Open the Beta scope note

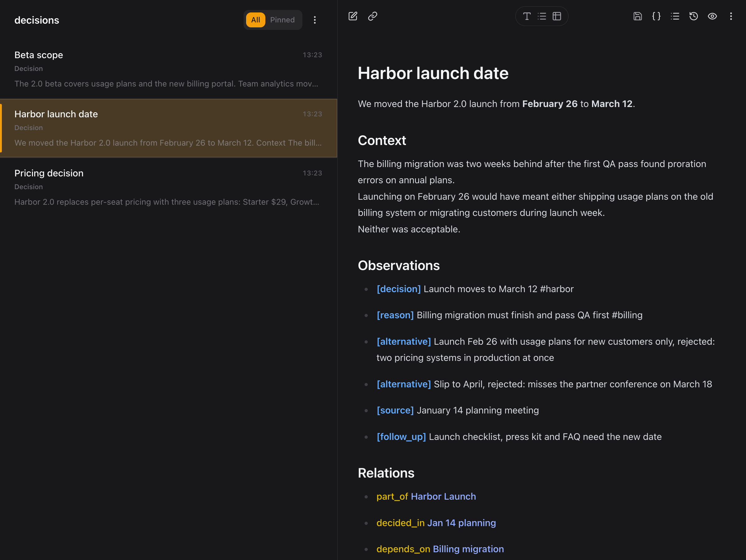tap(169, 69)
